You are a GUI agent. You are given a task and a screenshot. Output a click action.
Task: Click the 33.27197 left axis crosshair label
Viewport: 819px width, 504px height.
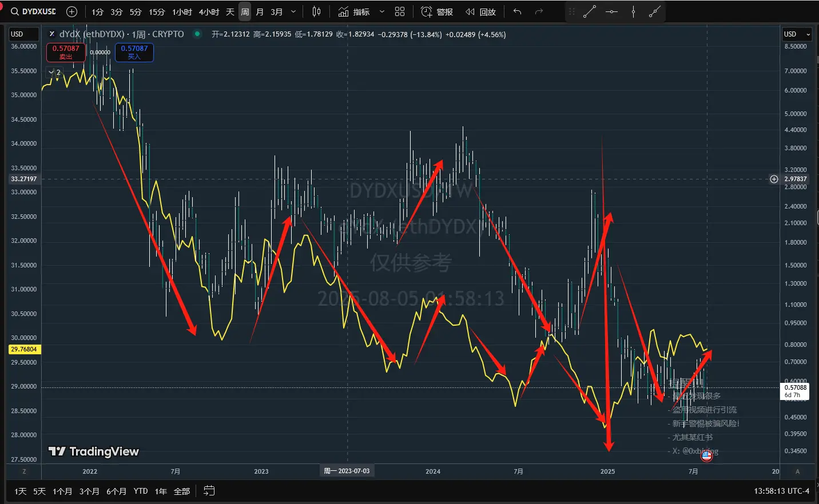click(24, 179)
